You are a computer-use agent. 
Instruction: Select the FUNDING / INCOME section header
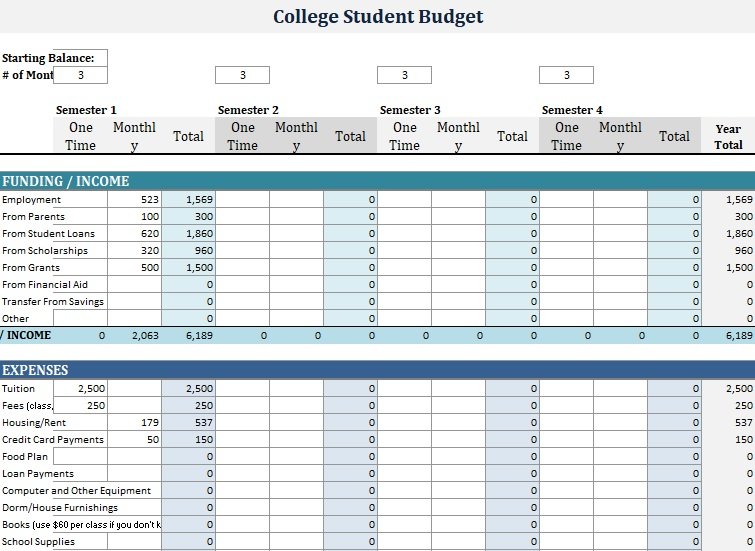tap(378, 181)
